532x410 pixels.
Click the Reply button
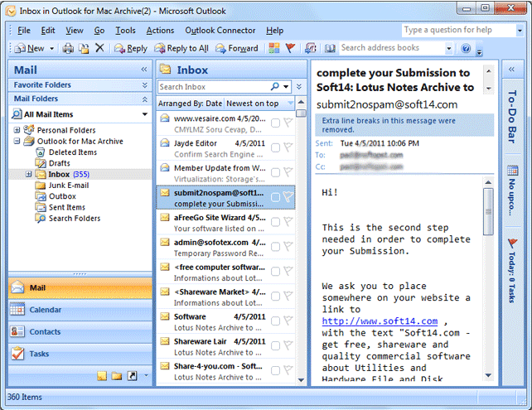131,49
